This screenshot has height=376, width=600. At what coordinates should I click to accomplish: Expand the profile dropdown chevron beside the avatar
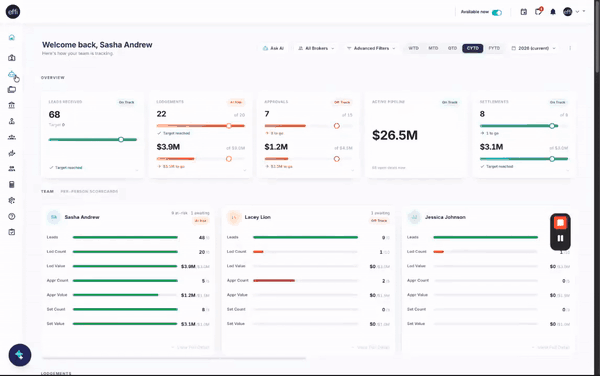coord(577,12)
